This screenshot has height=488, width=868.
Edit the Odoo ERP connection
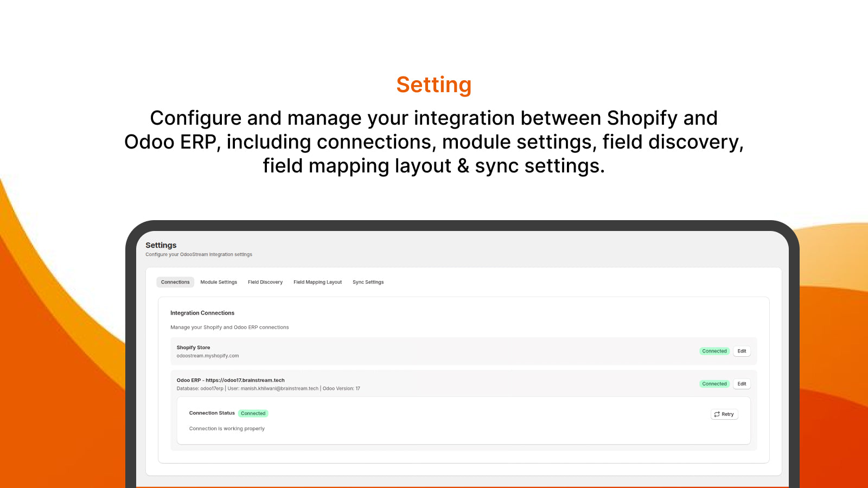[742, 384]
